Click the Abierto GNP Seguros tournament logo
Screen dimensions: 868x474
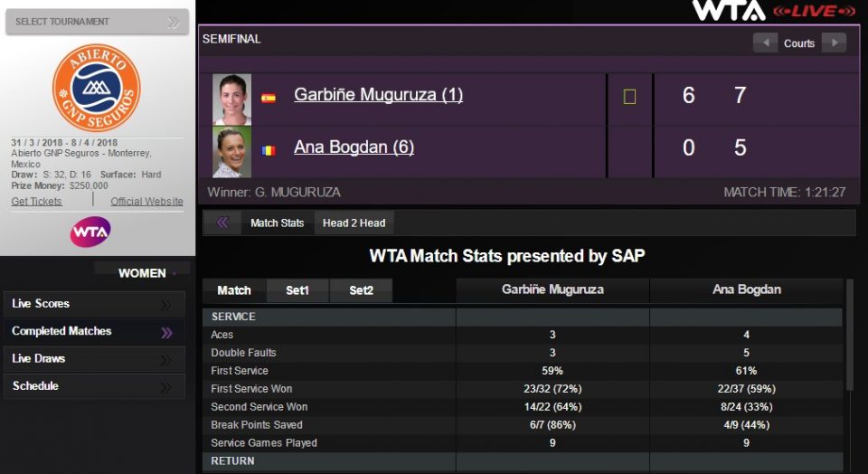(96, 88)
